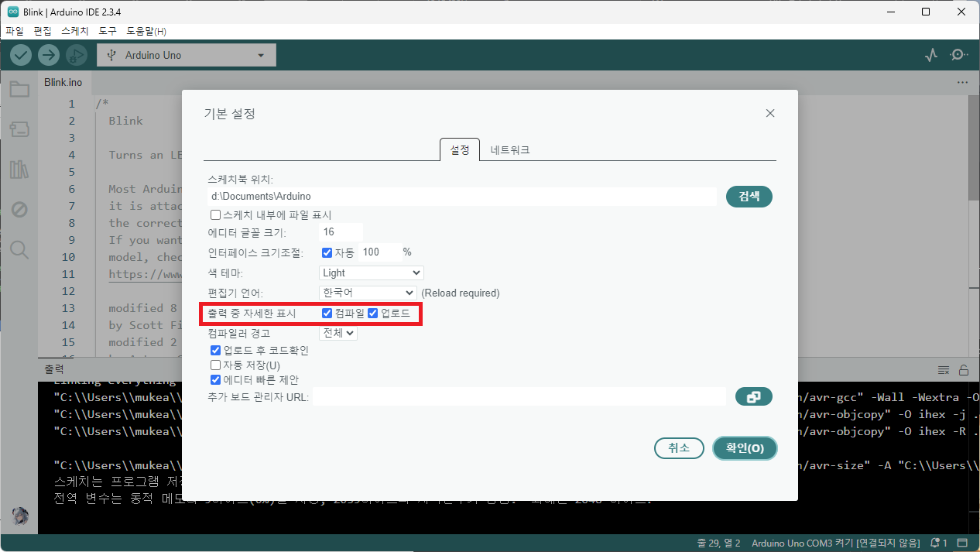Open the 편집 menu

[x=43, y=32]
